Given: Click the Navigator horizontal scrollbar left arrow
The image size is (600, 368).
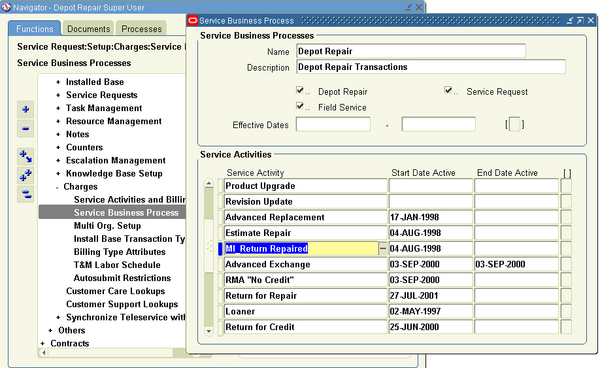Looking at the screenshot, I should [44, 353].
